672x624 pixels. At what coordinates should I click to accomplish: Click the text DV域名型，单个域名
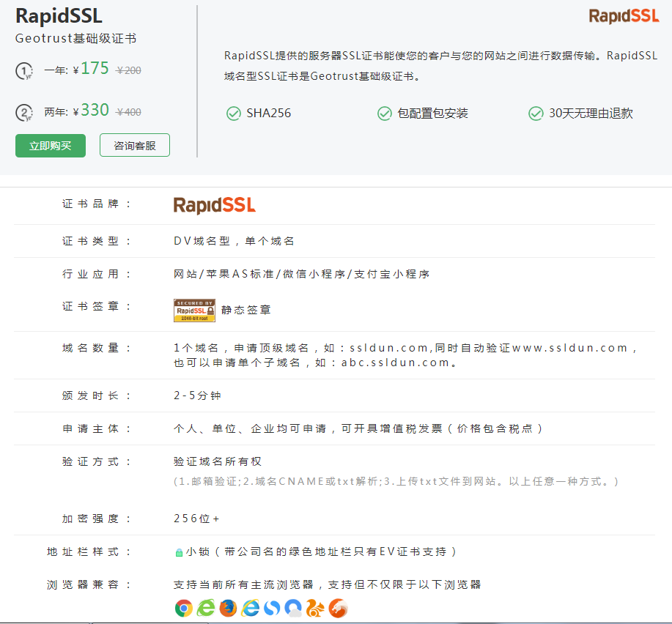[x=234, y=241]
